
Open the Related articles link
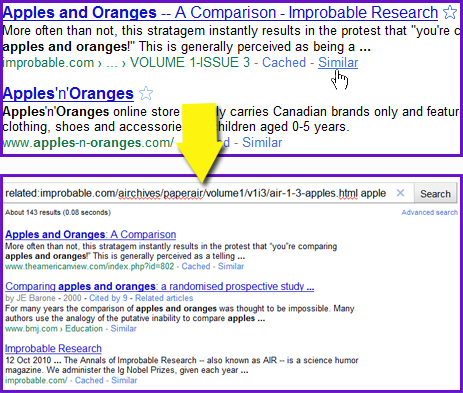[164, 298]
